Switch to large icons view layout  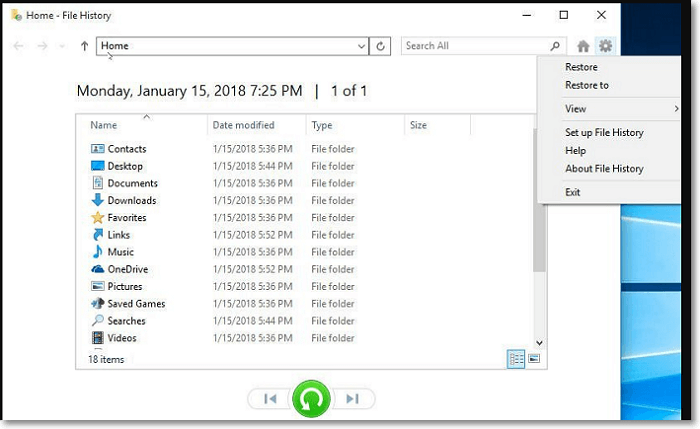(x=534, y=359)
